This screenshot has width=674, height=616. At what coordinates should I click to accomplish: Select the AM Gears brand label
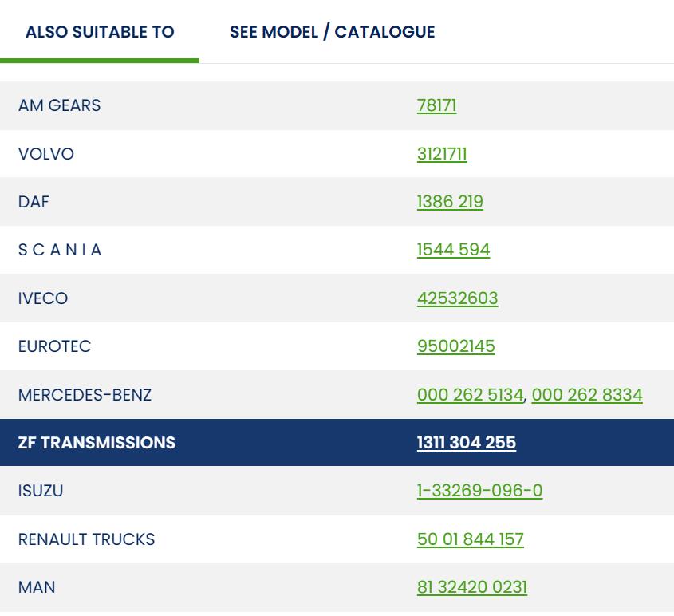pyautogui.click(x=59, y=105)
